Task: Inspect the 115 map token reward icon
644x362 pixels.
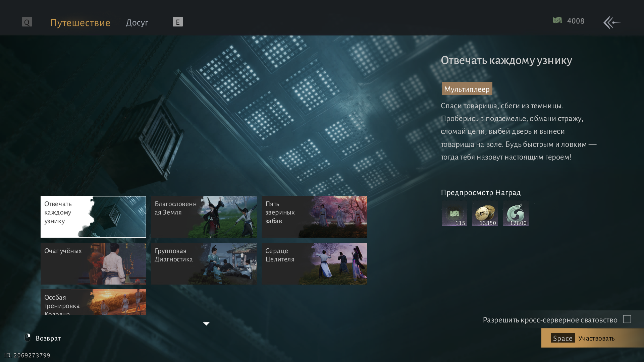Action: tap(454, 214)
